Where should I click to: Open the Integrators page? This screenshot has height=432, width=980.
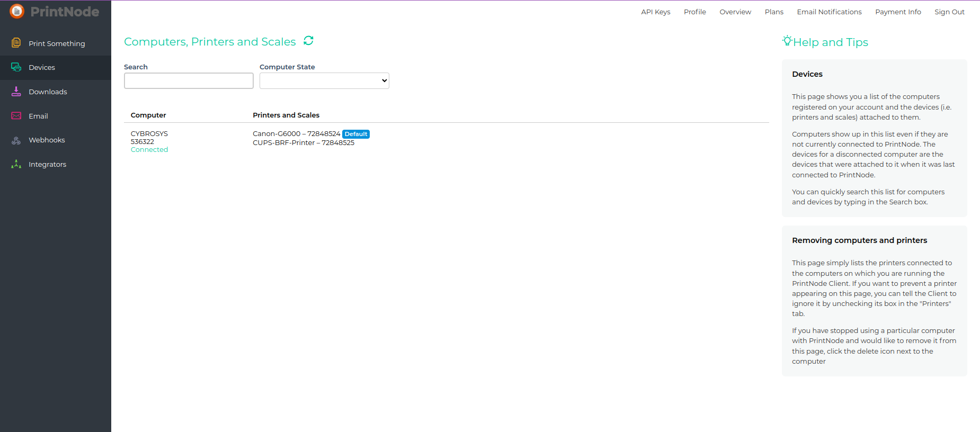click(47, 165)
